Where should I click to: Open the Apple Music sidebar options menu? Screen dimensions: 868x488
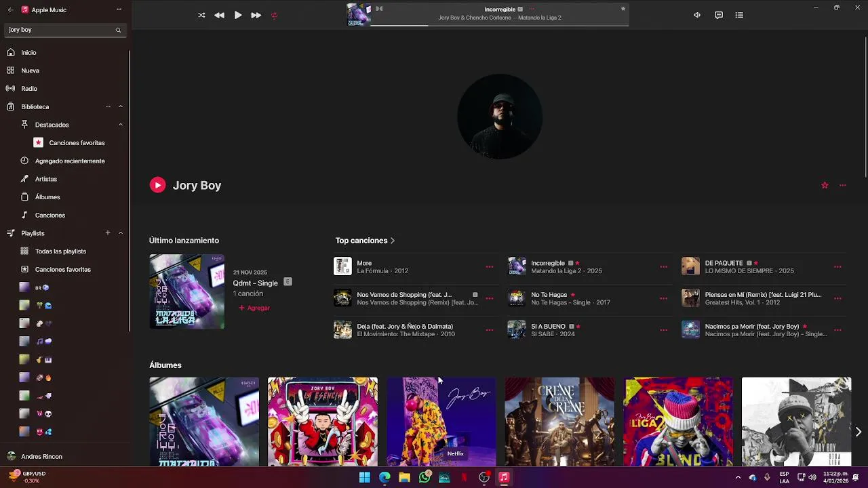pyautogui.click(x=119, y=9)
